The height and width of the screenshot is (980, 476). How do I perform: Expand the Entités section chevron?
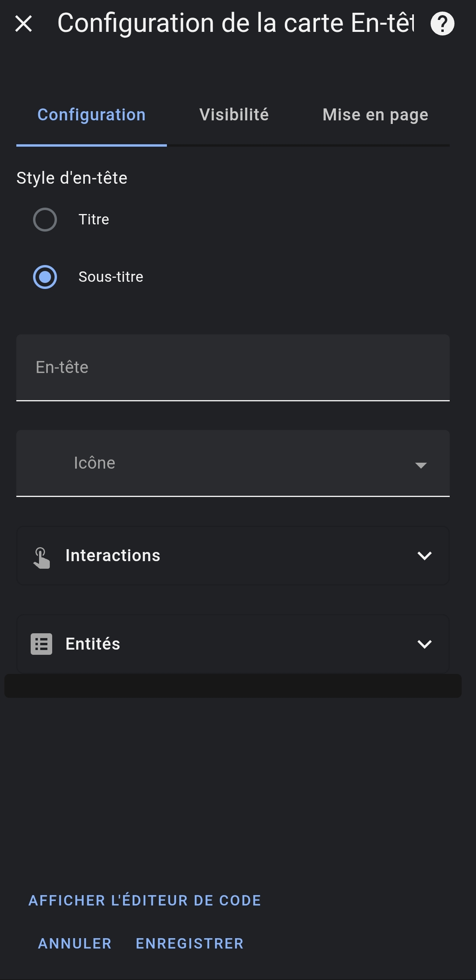click(424, 644)
